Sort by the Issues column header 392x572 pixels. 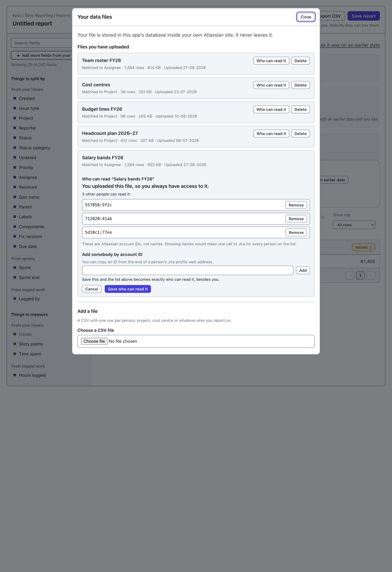pyautogui.click(x=363, y=247)
